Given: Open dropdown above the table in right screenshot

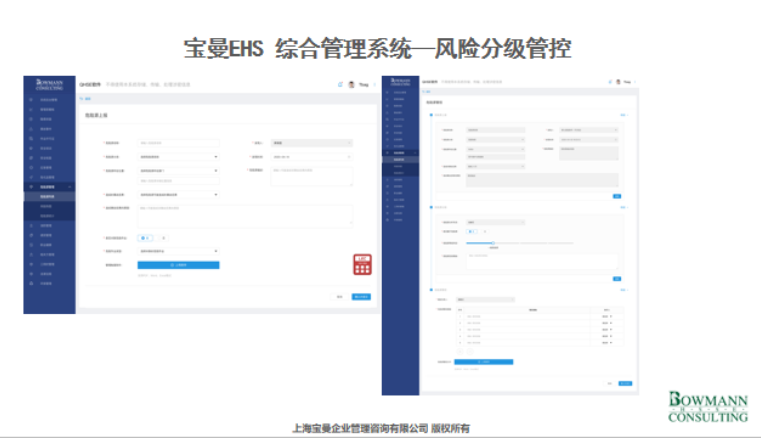Looking at the screenshot, I should point(485,299).
